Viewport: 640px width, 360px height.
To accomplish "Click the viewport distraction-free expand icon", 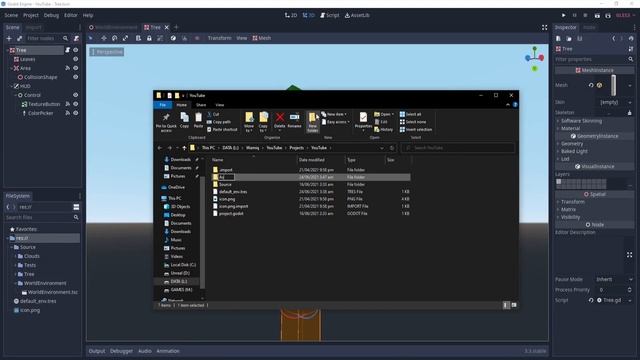I will (544, 27).
